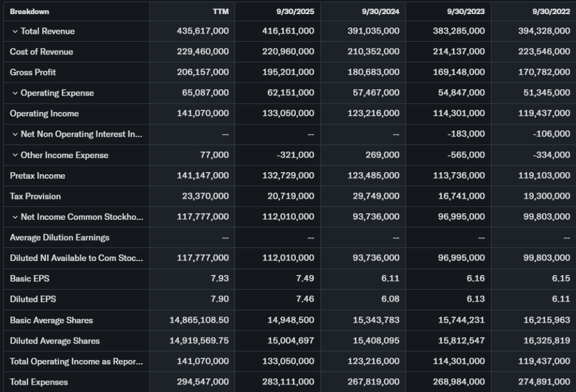Click the Basic Average Shares row label
Image resolution: width=576 pixels, height=392 pixels.
point(51,321)
